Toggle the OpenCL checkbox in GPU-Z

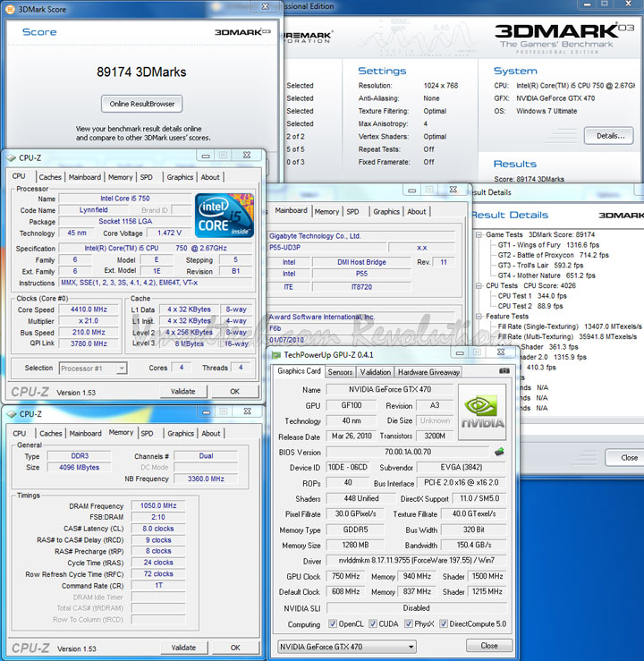point(333,623)
